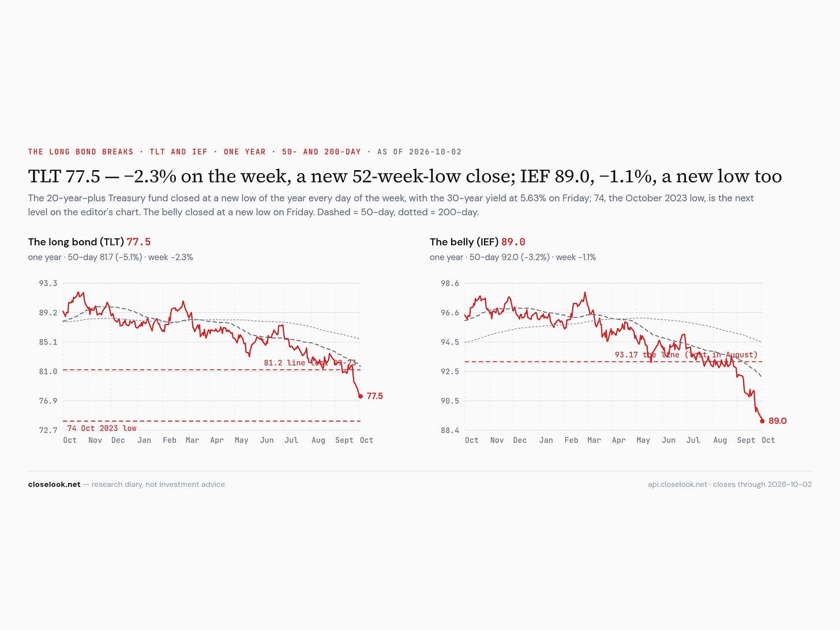Click the TLT 77.5 end-point dot

click(x=361, y=396)
